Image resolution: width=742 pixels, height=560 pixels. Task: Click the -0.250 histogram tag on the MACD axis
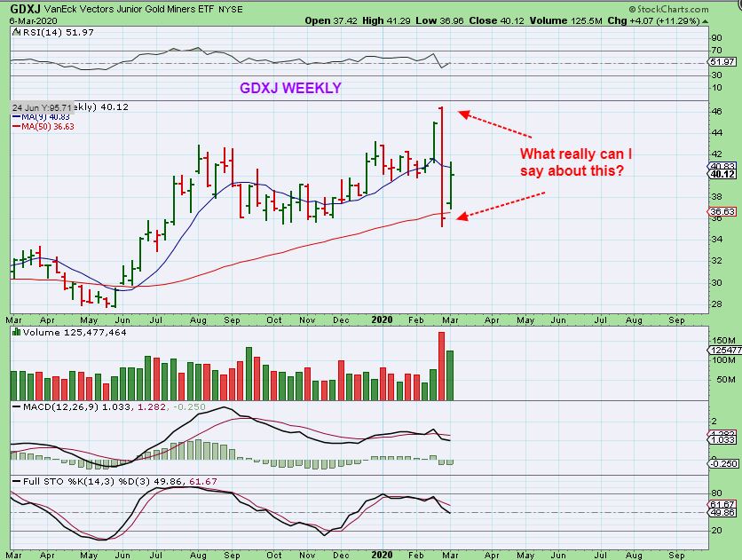(722, 463)
